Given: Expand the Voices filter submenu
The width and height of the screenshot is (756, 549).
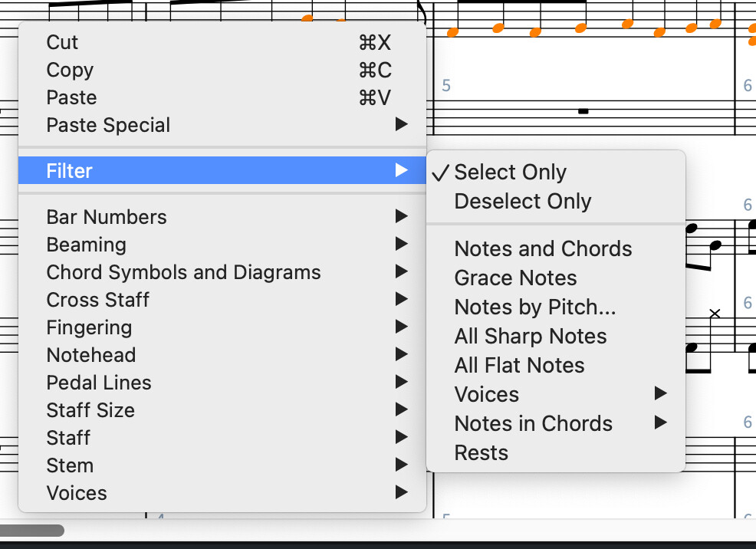Looking at the screenshot, I should click(487, 395).
